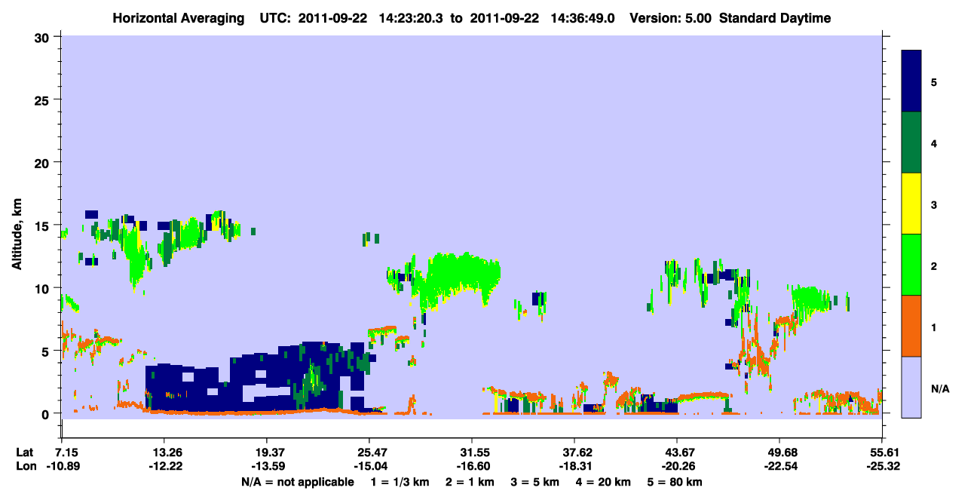Click longitude value -12.22
980x503 pixels.
164,466
